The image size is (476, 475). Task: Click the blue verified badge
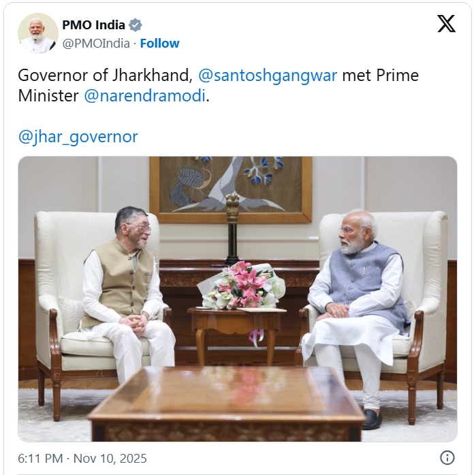point(136,25)
